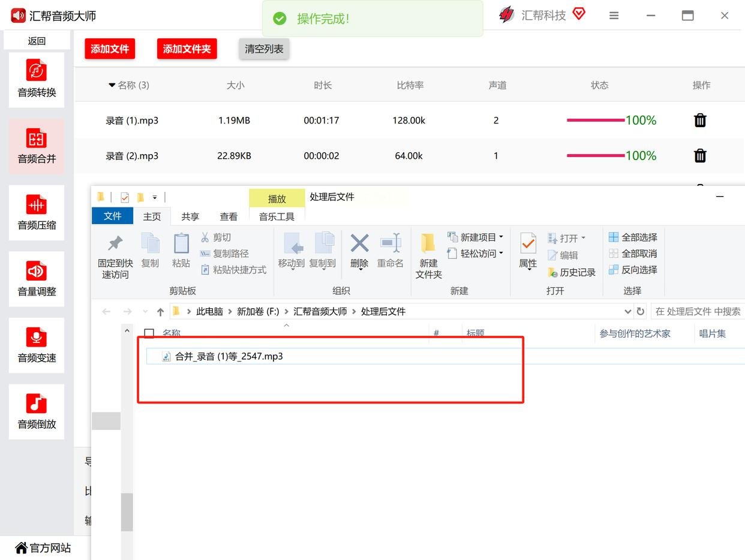Open the 音频倒放 reverse playback tool
Screen dimensions: 745x560
37,412
